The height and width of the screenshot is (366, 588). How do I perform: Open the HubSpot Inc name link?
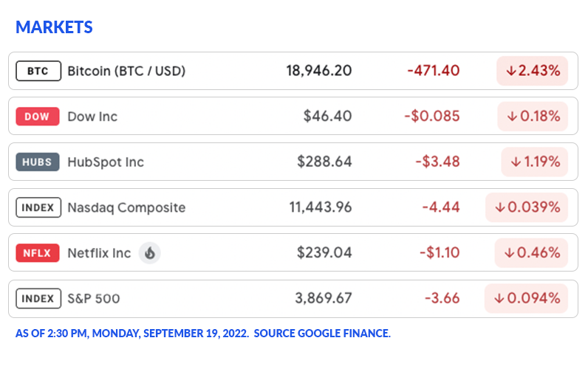pyautogui.click(x=106, y=162)
